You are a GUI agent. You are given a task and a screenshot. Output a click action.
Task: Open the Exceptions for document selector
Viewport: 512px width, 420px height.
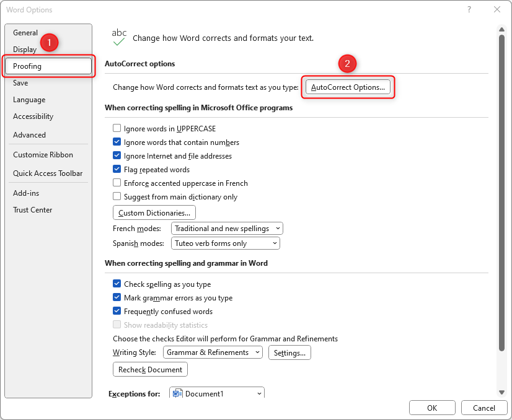258,393
